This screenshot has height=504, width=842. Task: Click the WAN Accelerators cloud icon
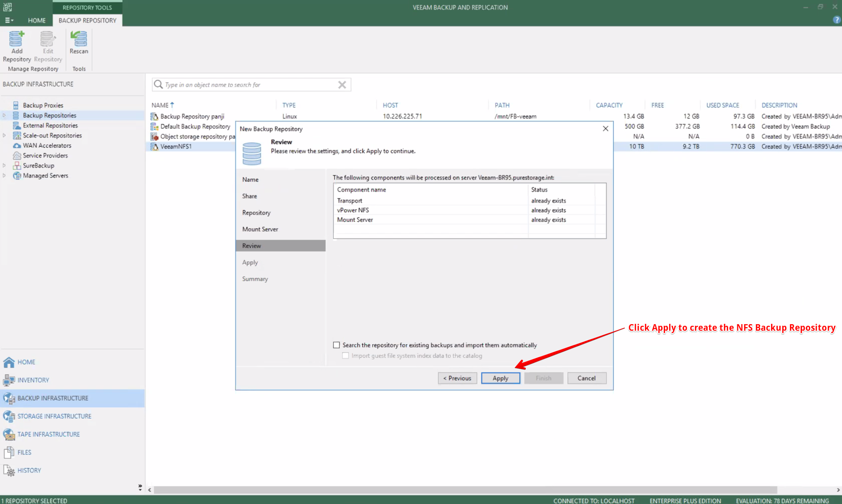(x=17, y=145)
